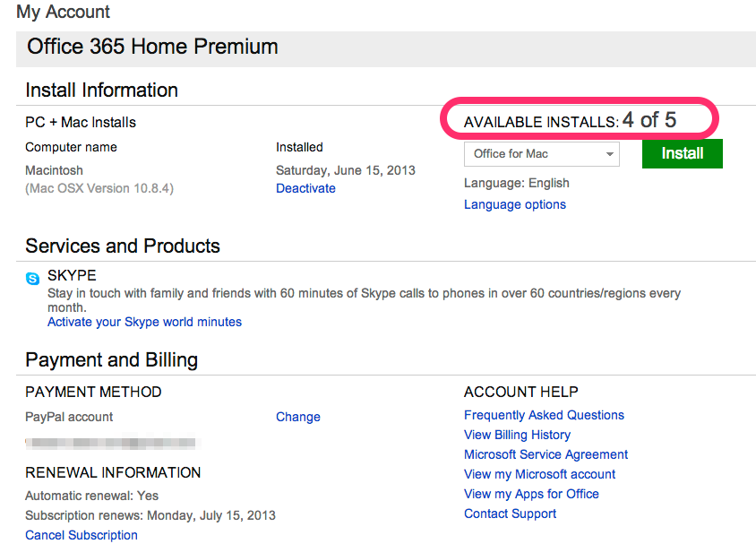Click Cancel Subscription link
This screenshot has height=544, width=756.
(82, 535)
